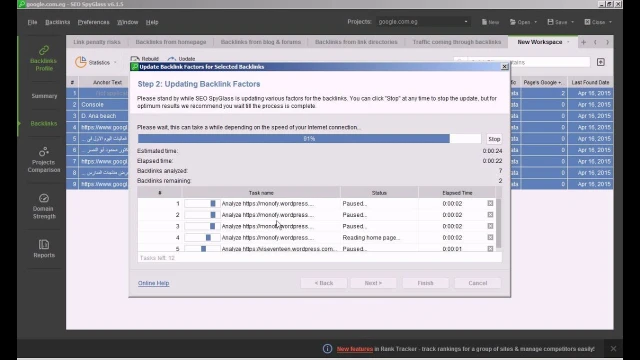
Task: Open the Preferences menu
Action: pyautogui.click(x=93, y=22)
